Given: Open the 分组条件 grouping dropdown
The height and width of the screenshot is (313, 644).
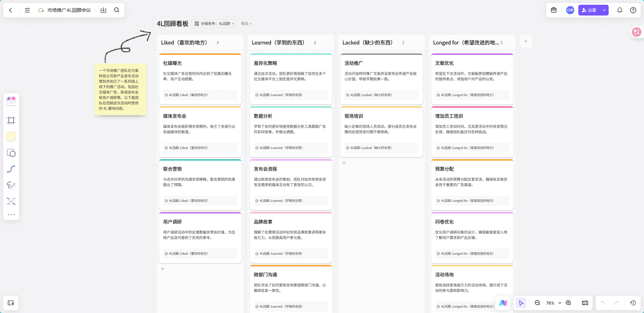Looking at the screenshot, I should pyautogui.click(x=214, y=24).
